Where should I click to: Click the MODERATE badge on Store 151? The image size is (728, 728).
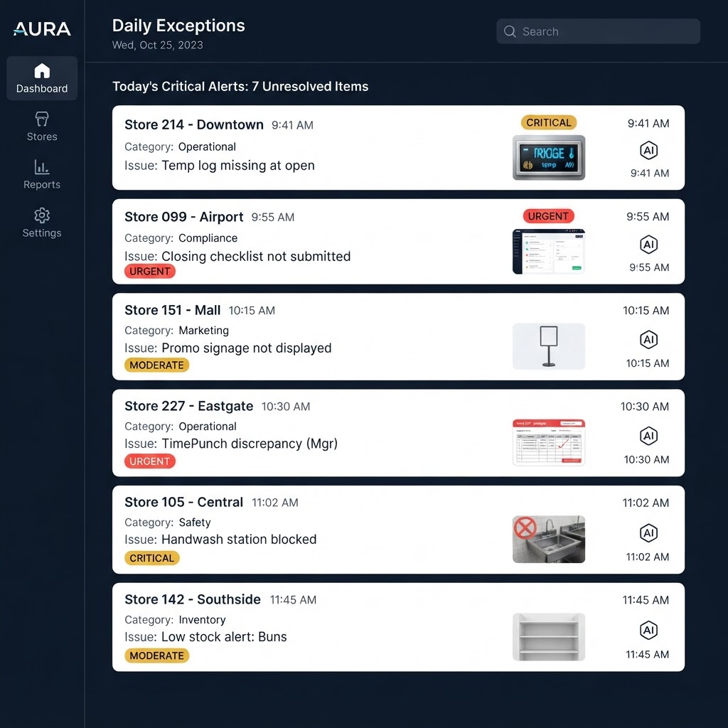[156, 365]
